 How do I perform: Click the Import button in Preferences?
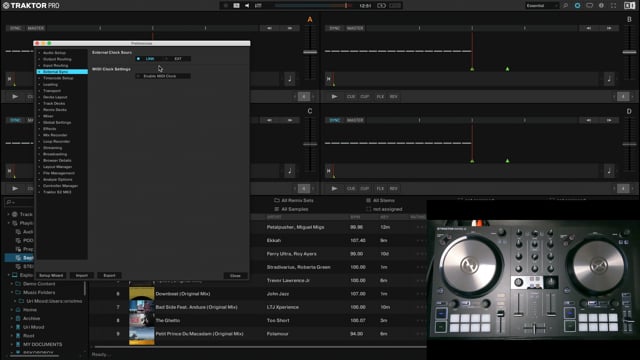point(82,276)
